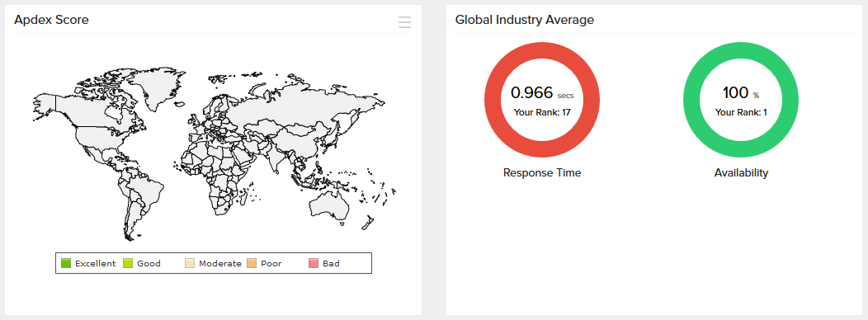Click the Availability label
Screen dimensions: 868x320
(741, 172)
